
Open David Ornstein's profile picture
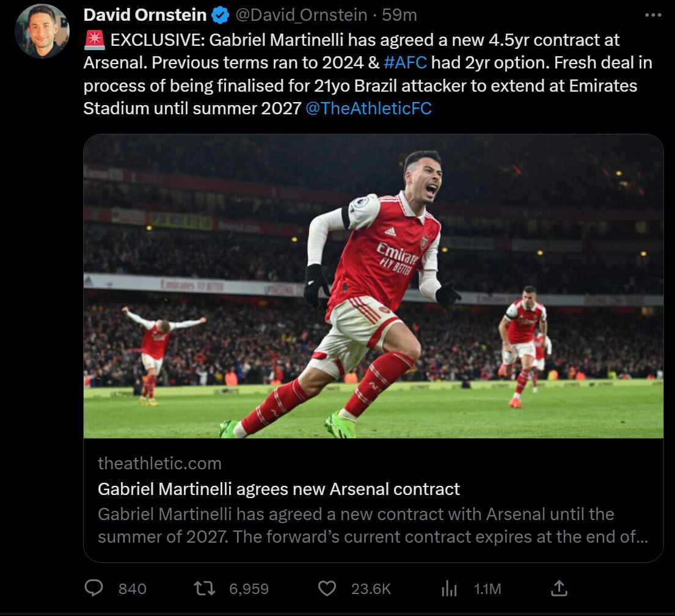point(42,31)
